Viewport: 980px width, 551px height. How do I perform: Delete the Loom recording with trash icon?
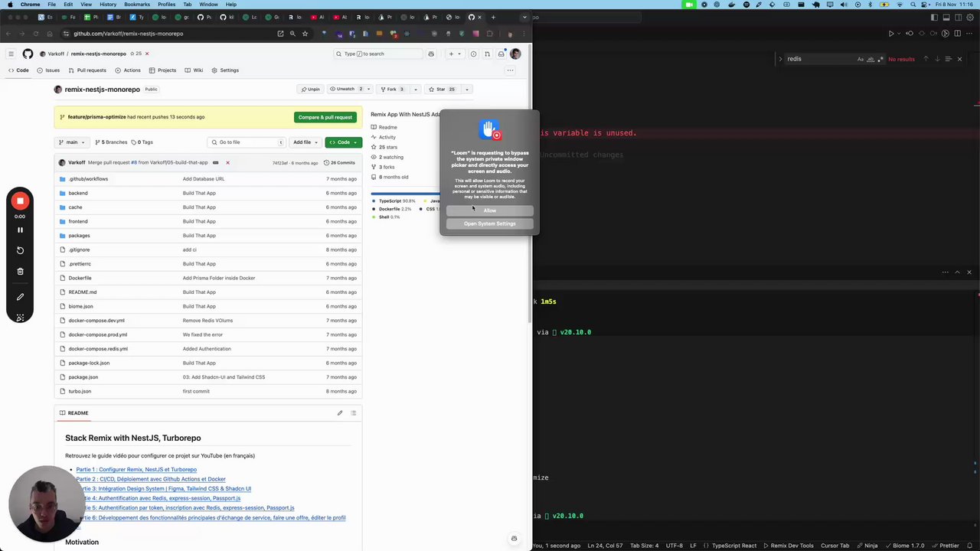pos(20,271)
